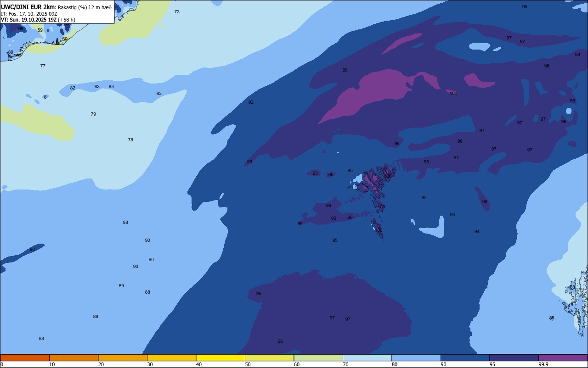
Task: Click the humidity value 82 on the map
Action: coord(73,88)
